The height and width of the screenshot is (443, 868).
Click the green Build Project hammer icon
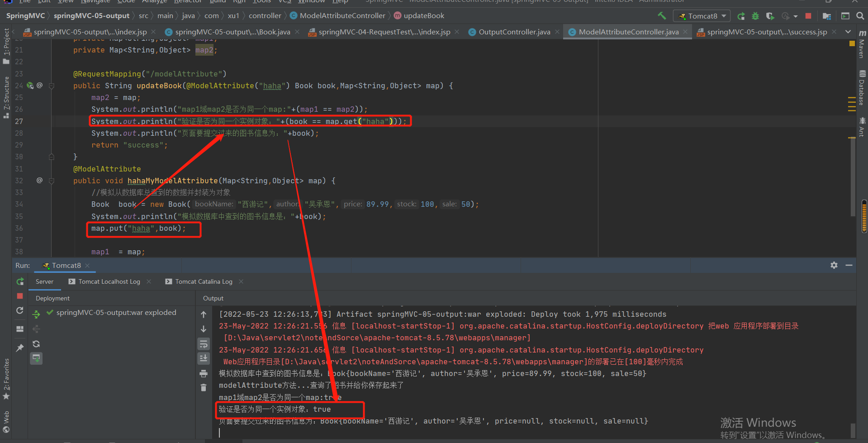(x=662, y=16)
